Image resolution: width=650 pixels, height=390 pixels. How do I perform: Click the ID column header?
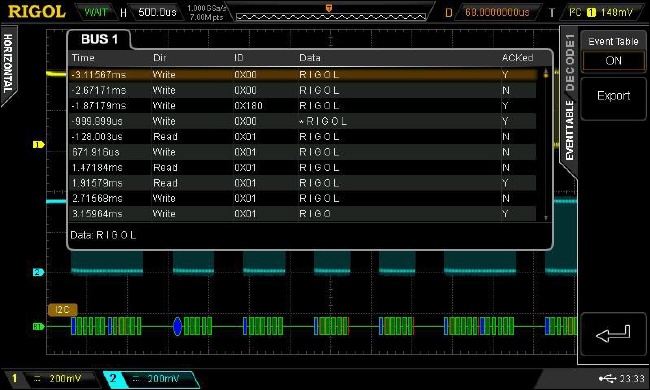pos(239,58)
